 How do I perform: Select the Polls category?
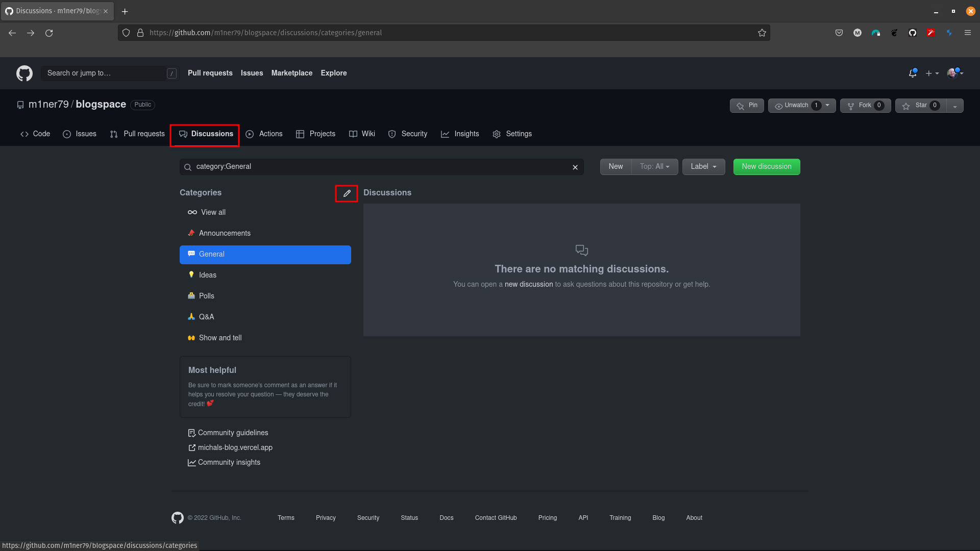click(x=265, y=296)
